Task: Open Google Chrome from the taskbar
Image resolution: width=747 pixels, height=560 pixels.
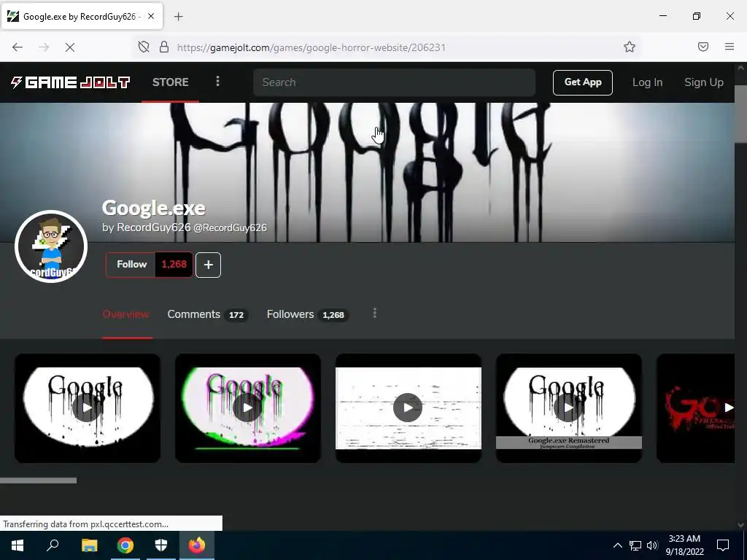Action: (125, 545)
